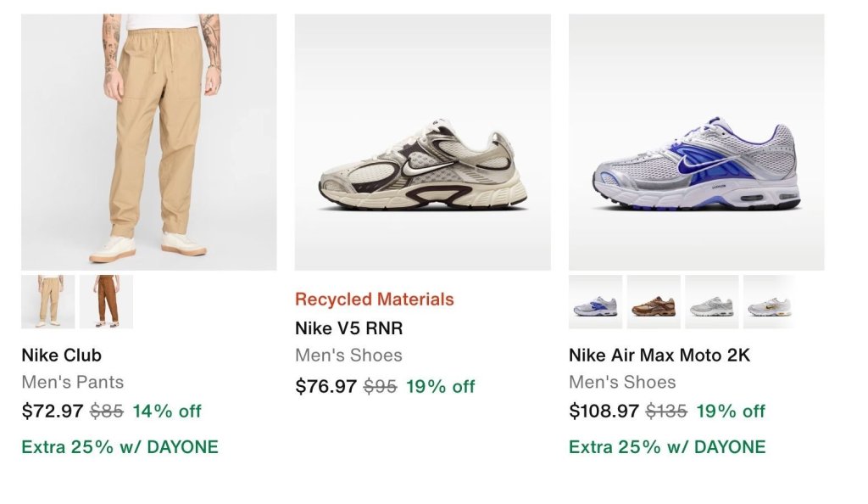Click Men's Shoes under Nike V5 RNR
The height and width of the screenshot is (504, 868).
pyautogui.click(x=348, y=355)
